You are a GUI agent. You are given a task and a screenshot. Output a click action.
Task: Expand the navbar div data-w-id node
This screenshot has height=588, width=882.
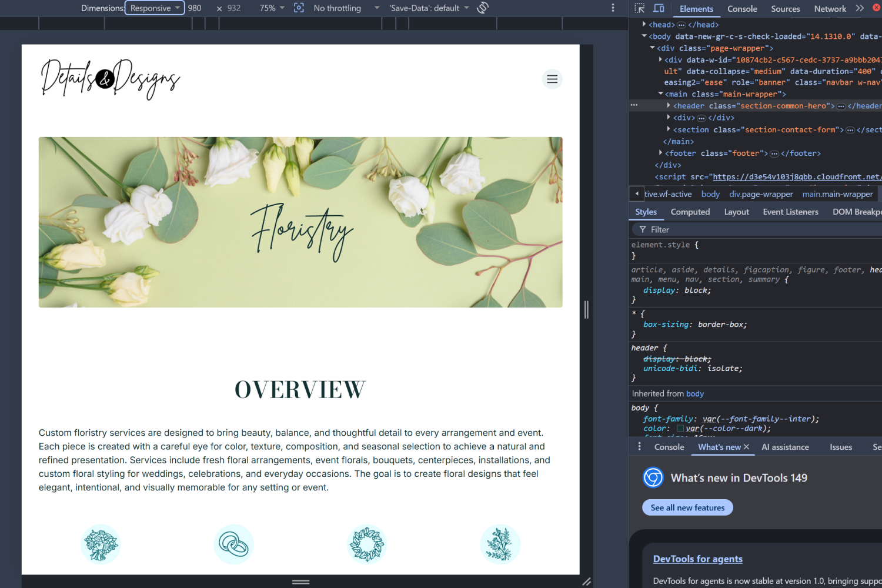click(x=661, y=59)
